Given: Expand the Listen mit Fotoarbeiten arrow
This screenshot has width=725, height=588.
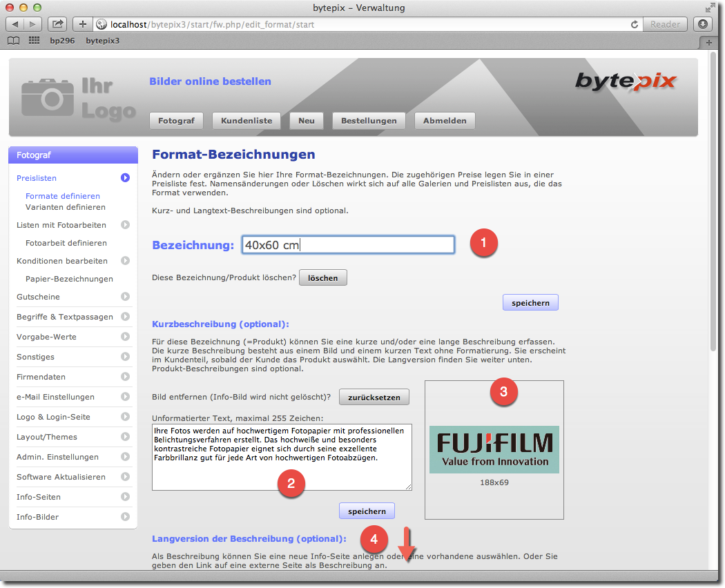Looking at the screenshot, I should 125,225.
